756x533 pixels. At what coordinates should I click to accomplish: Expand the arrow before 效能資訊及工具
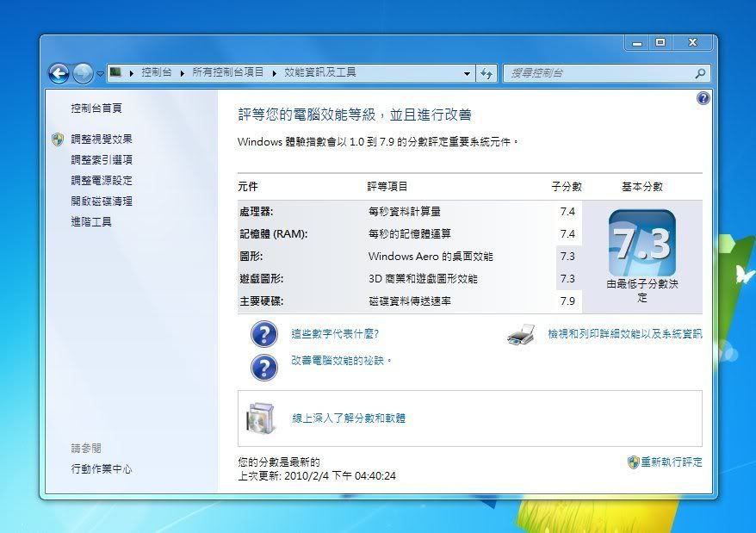(275, 73)
